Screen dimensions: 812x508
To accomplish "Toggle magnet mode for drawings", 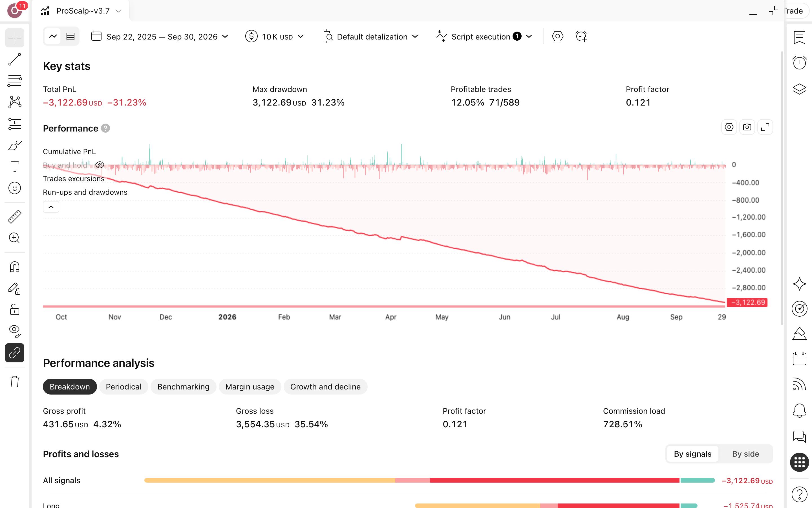I will click(x=15, y=267).
